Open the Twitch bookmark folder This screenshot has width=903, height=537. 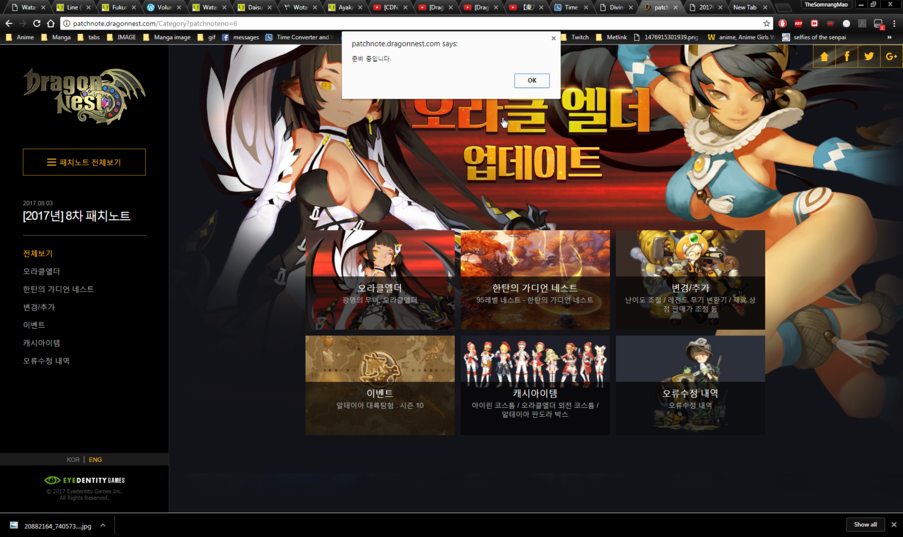[575, 37]
